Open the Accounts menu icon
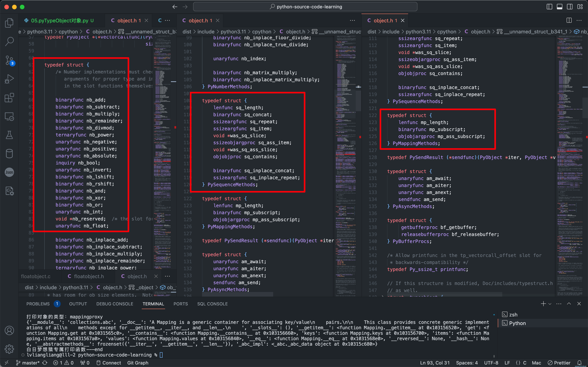This screenshot has height=367, width=588. tap(9, 330)
